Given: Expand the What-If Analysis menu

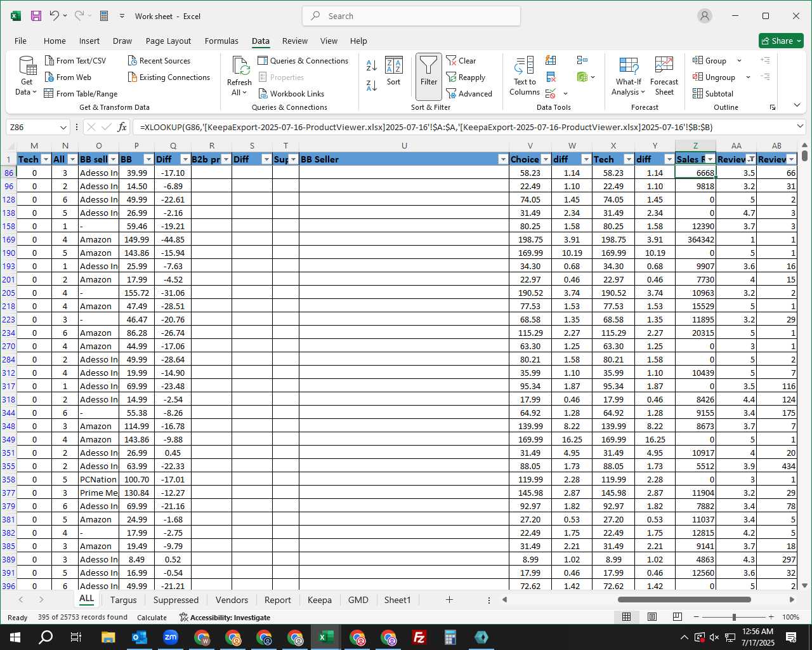Looking at the screenshot, I should point(628,76).
